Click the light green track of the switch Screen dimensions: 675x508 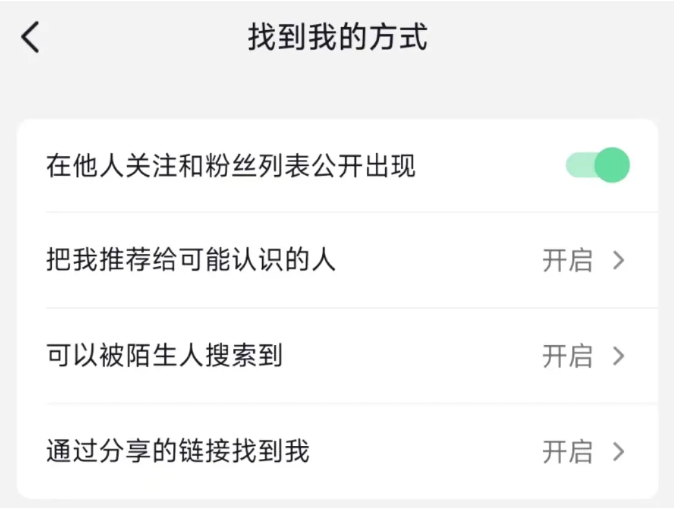pyautogui.click(x=579, y=165)
